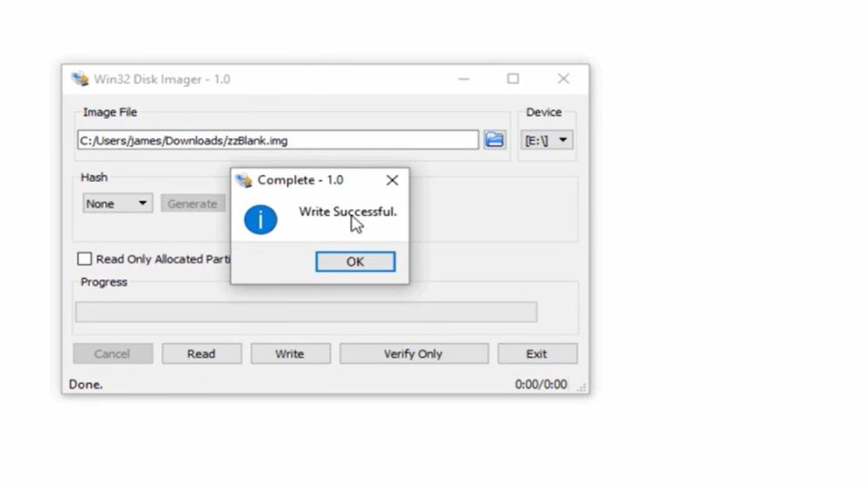Click the Verify Only button
The width and height of the screenshot is (868, 488).
coord(414,353)
